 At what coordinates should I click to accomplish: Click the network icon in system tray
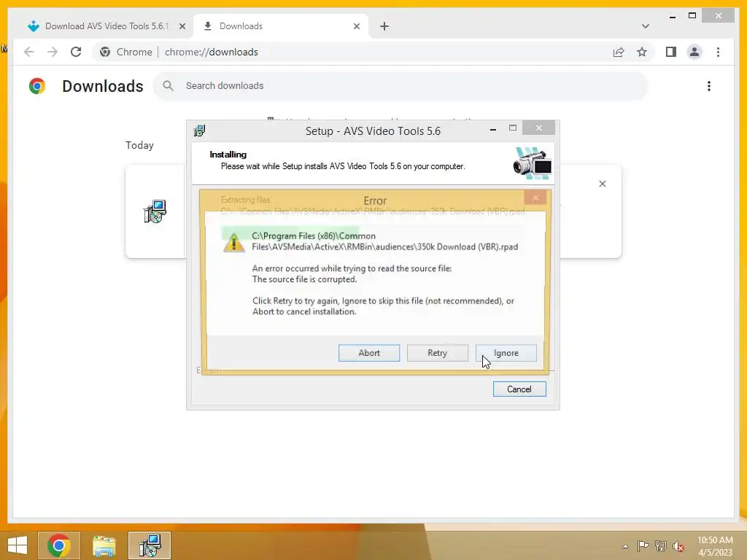click(x=661, y=545)
